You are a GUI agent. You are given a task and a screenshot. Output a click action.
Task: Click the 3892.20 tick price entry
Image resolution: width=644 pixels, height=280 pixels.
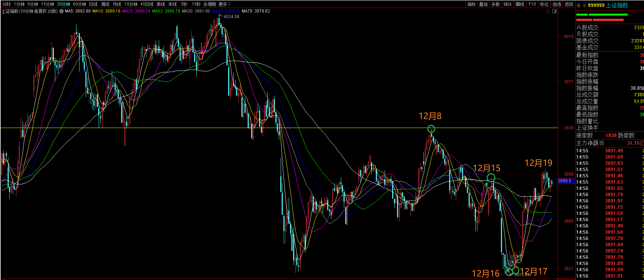pos(614,238)
